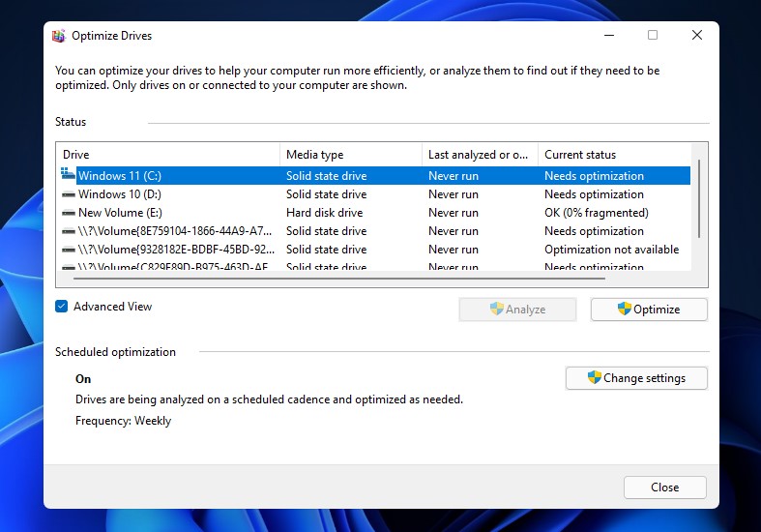Uncheck the Advanced View checkbox

coord(62,307)
